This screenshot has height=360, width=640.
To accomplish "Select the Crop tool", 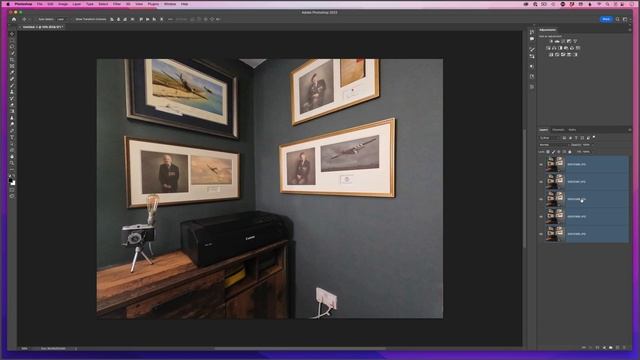I will pyautogui.click(x=12, y=60).
